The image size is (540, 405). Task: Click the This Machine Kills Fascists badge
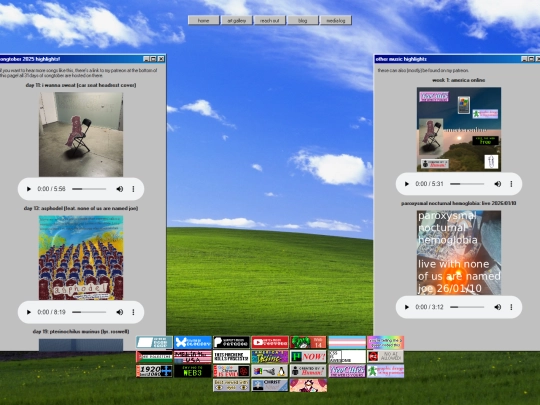(231, 357)
